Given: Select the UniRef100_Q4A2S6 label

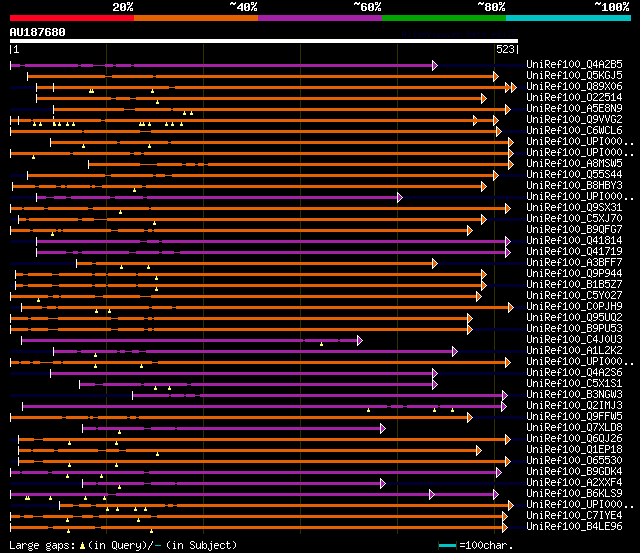Looking at the screenshot, I should coord(574,373).
